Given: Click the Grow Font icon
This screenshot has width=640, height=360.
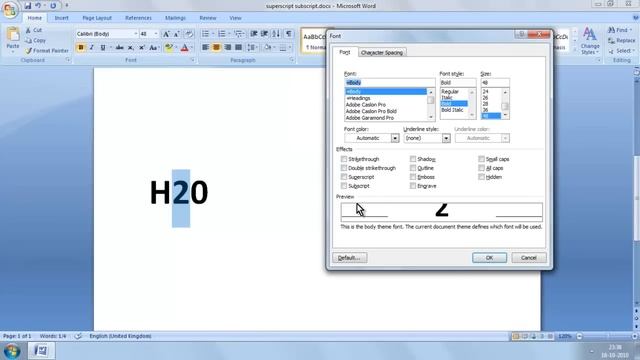Looking at the screenshot, I should coord(166,34).
